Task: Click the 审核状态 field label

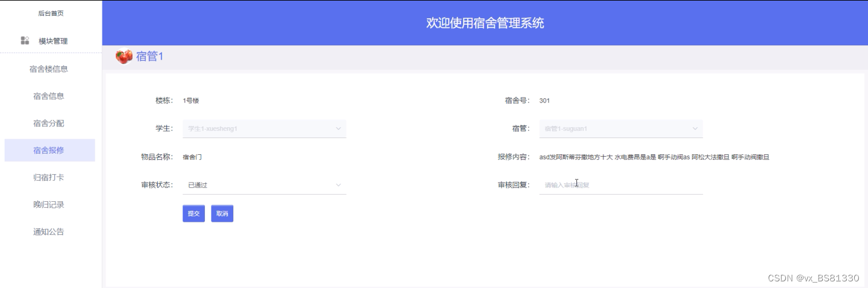Action: 157,185
